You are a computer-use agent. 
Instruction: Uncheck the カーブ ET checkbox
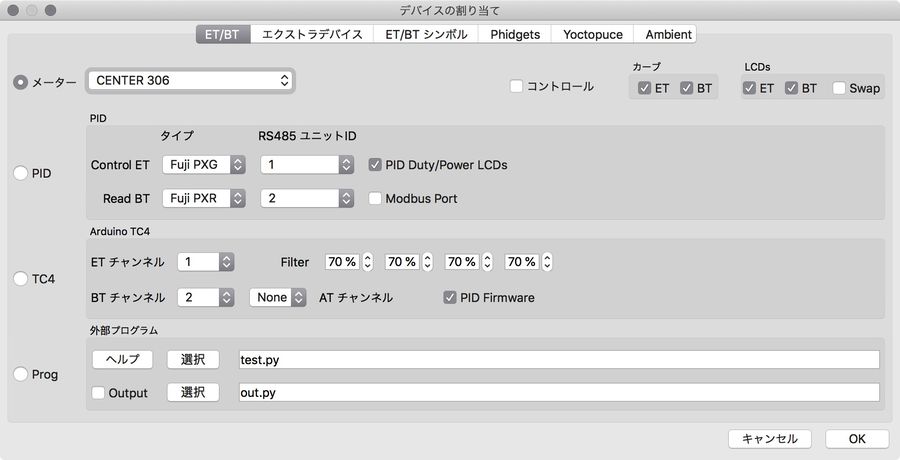pyautogui.click(x=644, y=88)
